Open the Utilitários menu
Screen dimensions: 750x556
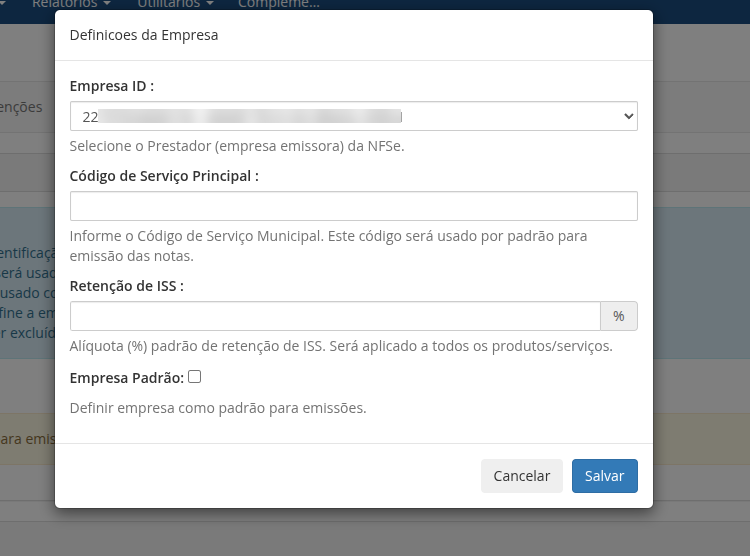point(175,4)
